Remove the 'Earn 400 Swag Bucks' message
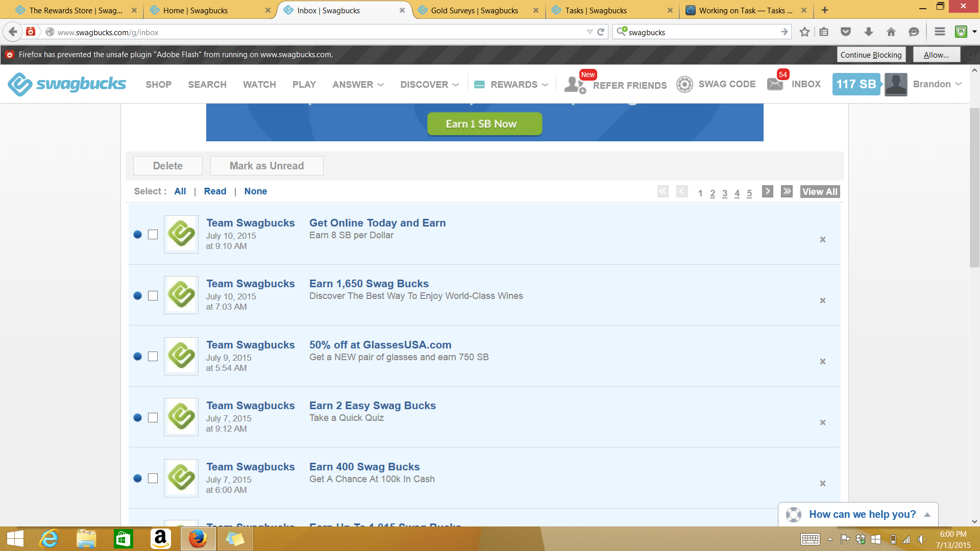 pyautogui.click(x=823, y=483)
